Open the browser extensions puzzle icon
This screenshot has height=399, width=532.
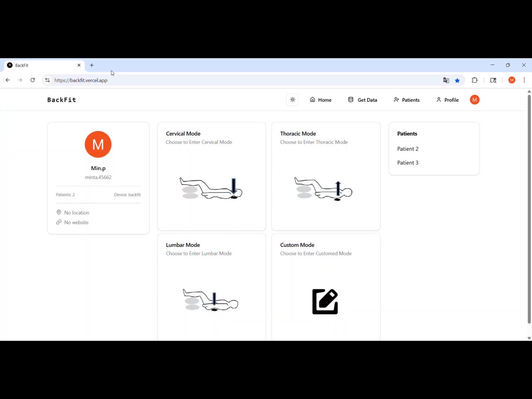tap(474, 80)
